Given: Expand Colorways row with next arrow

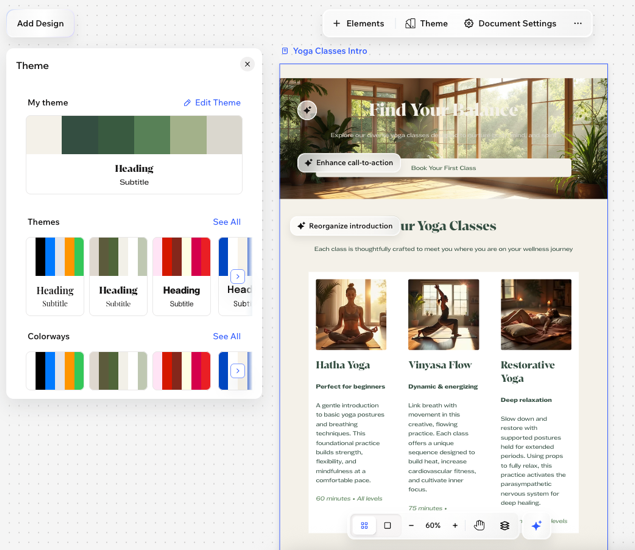Looking at the screenshot, I should click(237, 371).
